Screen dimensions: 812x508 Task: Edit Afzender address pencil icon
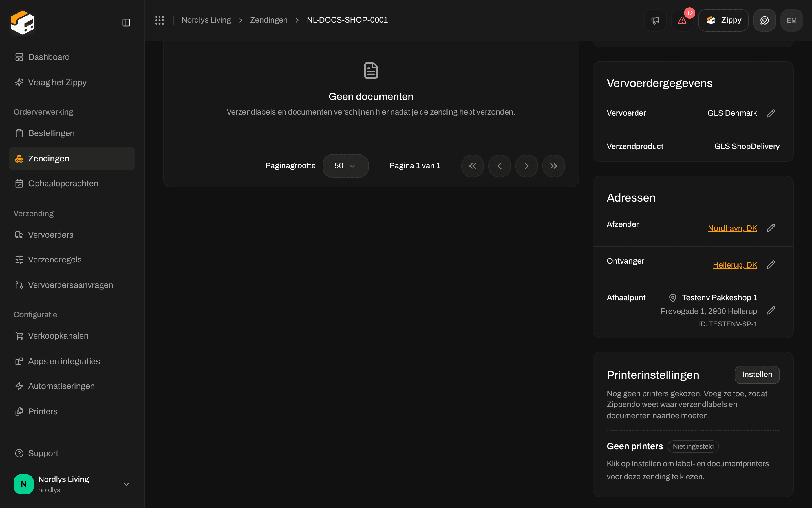click(x=771, y=228)
